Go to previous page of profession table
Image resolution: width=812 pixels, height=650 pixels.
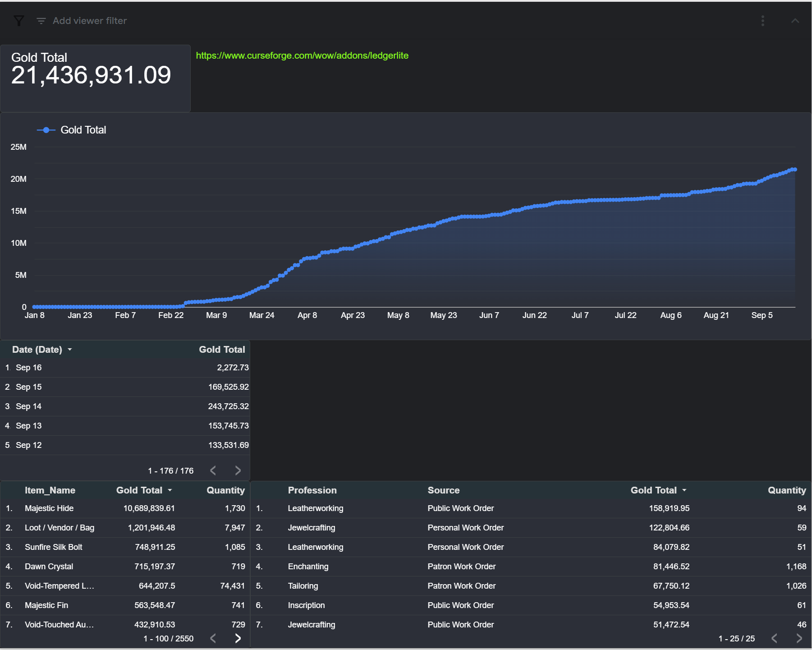point(774,638)
